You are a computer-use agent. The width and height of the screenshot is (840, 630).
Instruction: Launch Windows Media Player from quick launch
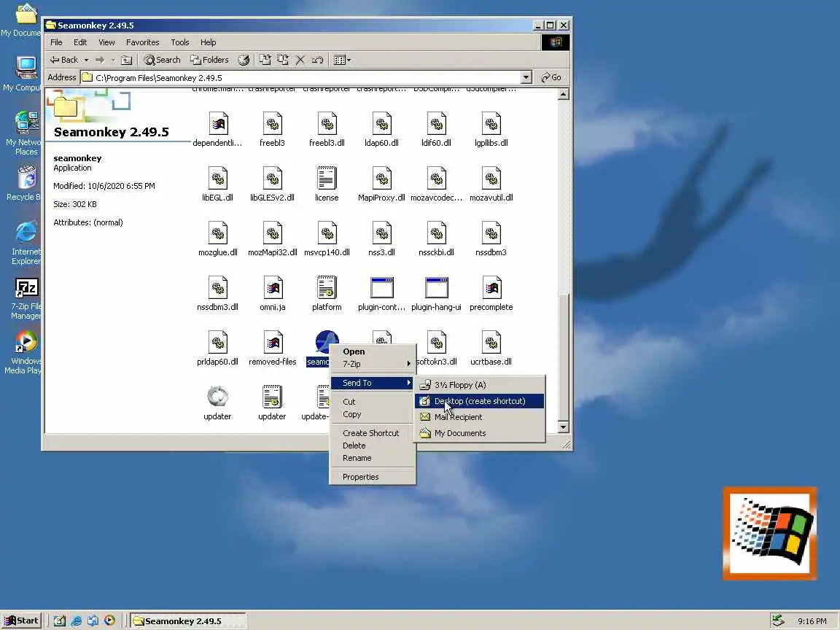(110, 621)
